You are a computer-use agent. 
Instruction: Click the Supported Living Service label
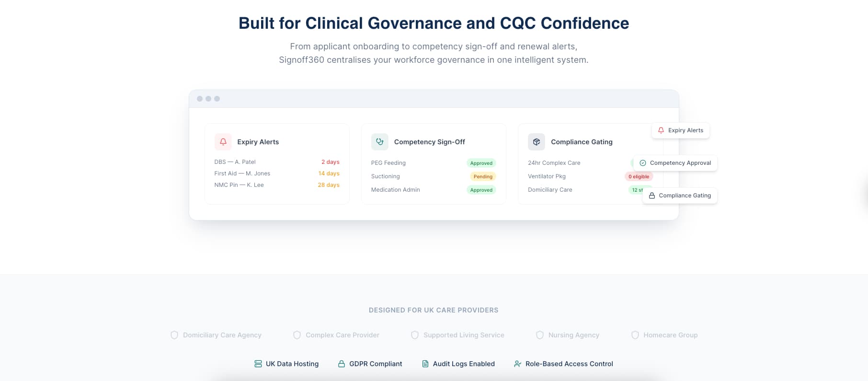pyautogui.click(x=464, y=335)
